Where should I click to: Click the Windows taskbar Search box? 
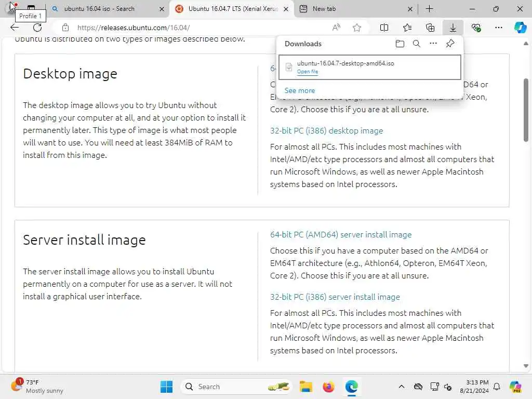(237, 387)
